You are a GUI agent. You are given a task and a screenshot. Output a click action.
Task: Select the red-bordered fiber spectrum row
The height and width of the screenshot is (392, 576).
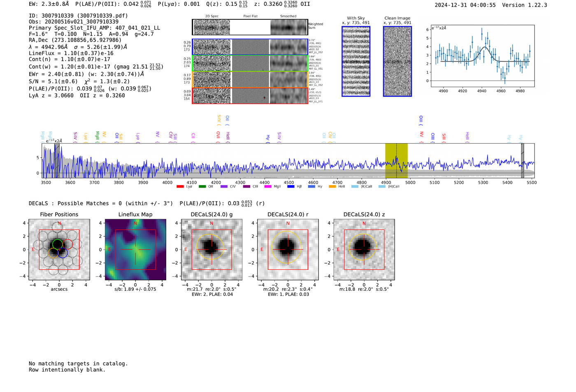click(x=250, y=95)
